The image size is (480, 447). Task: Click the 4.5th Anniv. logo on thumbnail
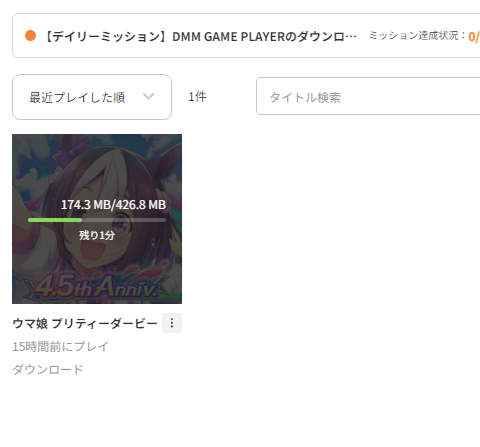click(x=97, y=286)
